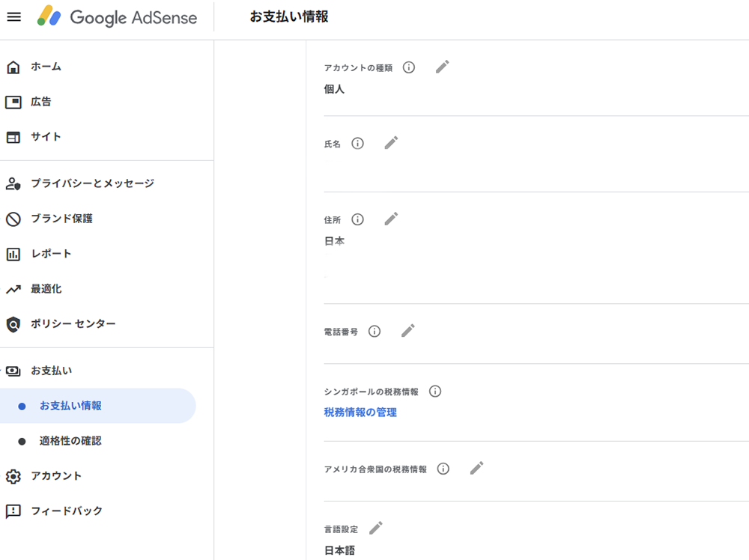Click pencil icon to edit 電話番号
The width and height of the screenshot is (749, 560).
(x=408, y=331)
